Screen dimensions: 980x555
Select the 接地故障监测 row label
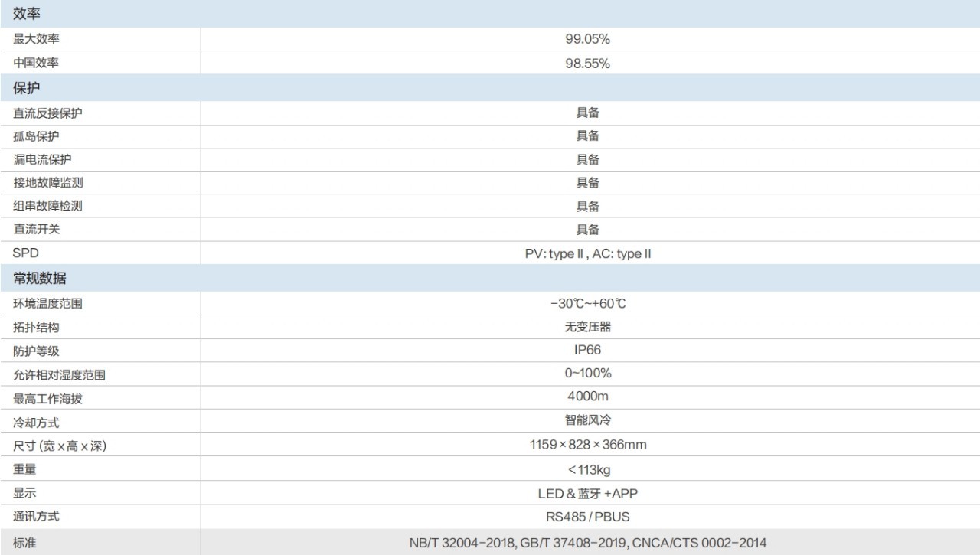point(47,183)
